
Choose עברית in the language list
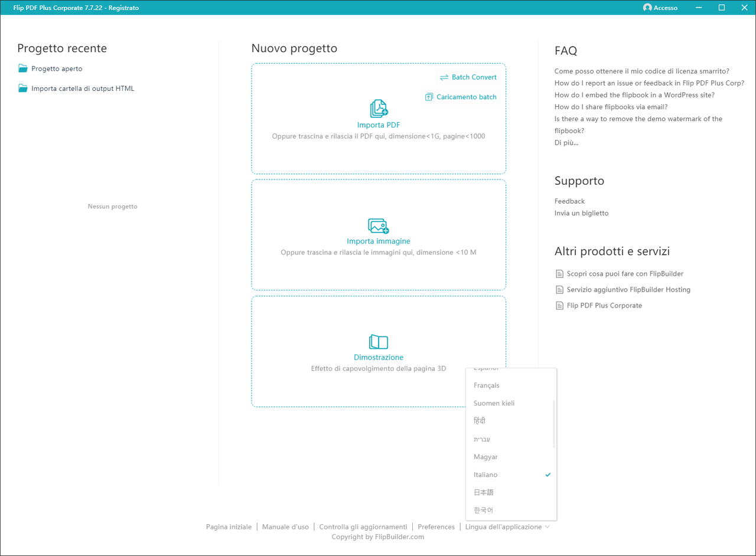[511, 439]
